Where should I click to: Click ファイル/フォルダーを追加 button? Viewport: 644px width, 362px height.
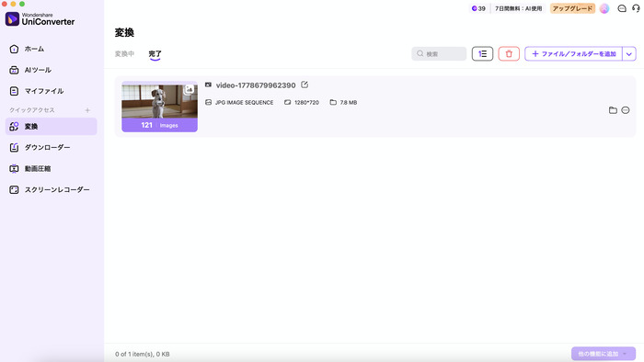click(573, 53)
